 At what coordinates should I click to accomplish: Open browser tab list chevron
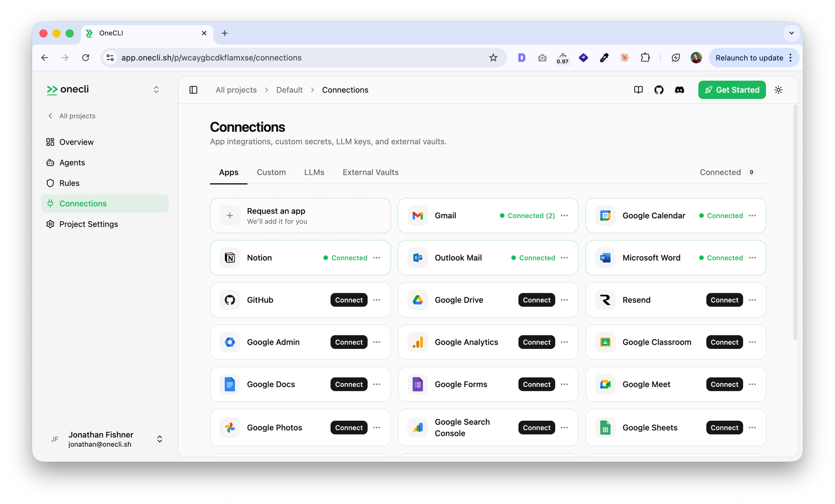[x=791, y=33]
